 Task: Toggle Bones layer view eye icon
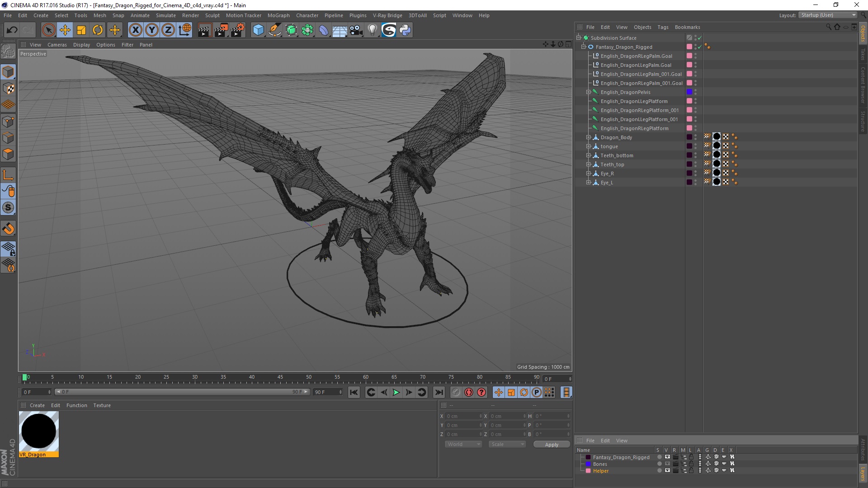point(667,464)
